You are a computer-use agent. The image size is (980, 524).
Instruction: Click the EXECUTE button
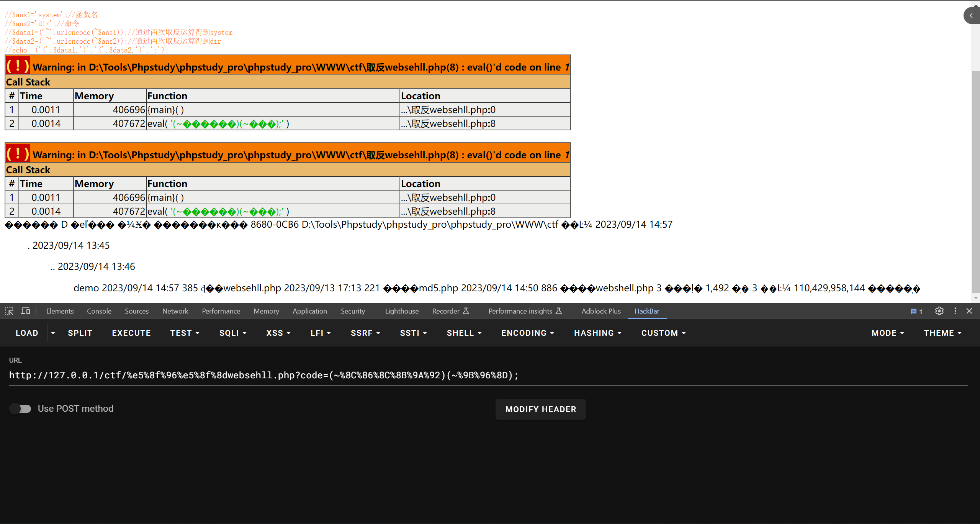pyautogui.click(x=131, y=333)
